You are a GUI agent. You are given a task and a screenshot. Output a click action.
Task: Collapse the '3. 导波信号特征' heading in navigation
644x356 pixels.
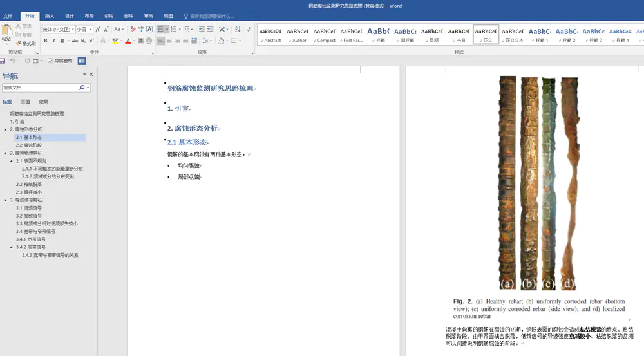[x=5, y=200]
